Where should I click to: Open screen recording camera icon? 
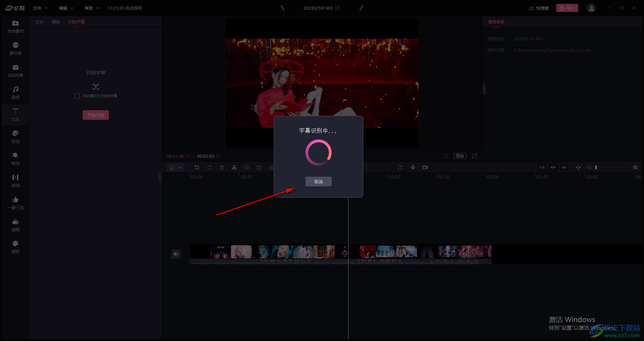(425, 167)
